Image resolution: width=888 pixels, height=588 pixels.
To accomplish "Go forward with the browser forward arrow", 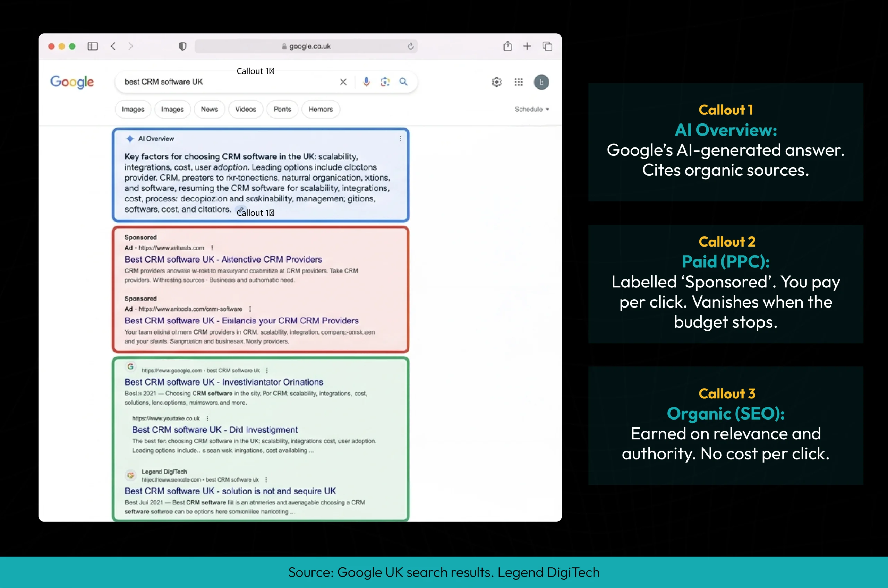I will 130,46.
